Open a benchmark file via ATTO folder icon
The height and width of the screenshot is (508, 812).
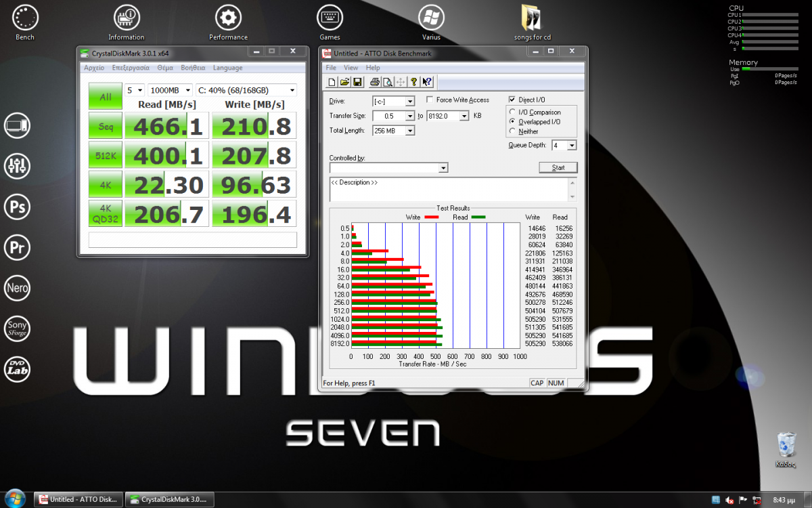click(344, 82)
